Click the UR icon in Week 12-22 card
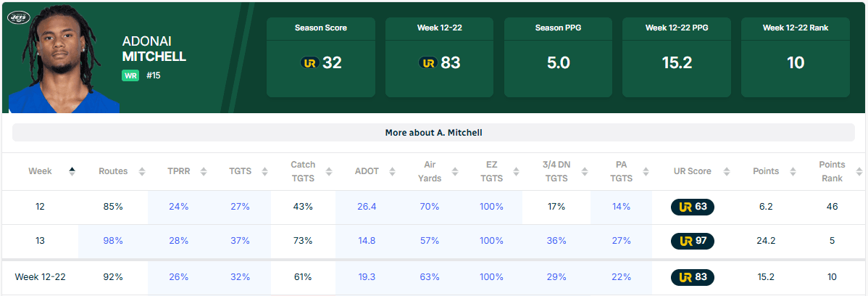Image resolution: width=868 pixels, height=296 pixels. pyautogui.click(x=428, y=63)
